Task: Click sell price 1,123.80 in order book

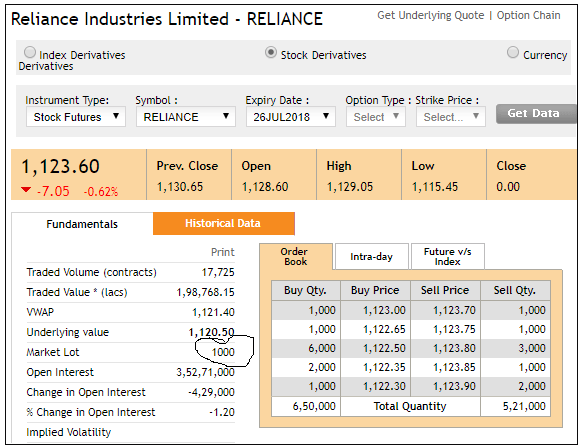Action: pyautogui.click(x=454, y=349)
